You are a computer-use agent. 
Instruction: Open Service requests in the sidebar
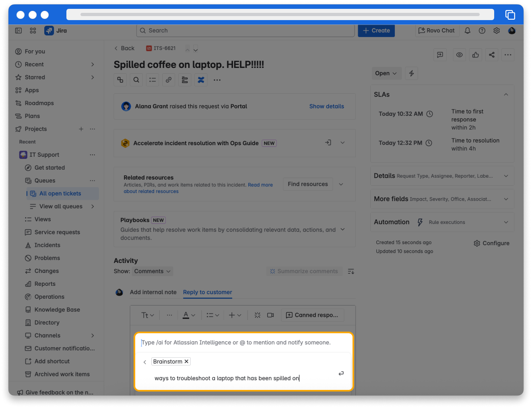tap(57, 232)
